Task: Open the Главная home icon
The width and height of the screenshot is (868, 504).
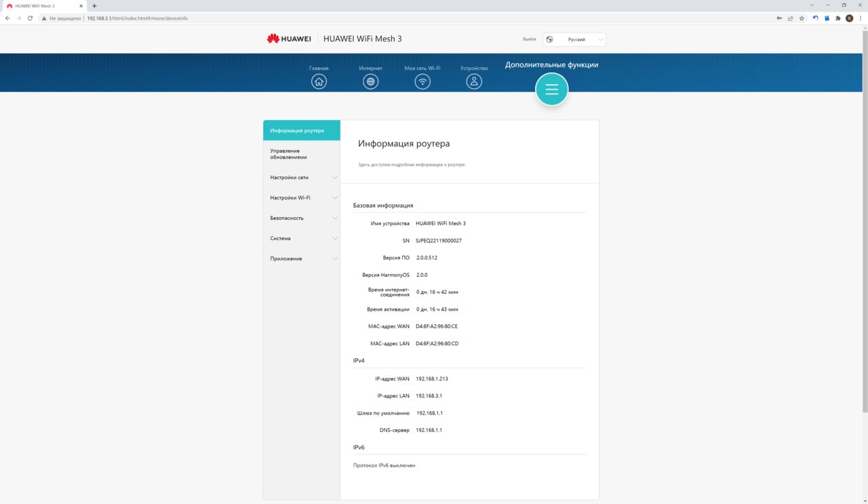Action: (319, 81)
